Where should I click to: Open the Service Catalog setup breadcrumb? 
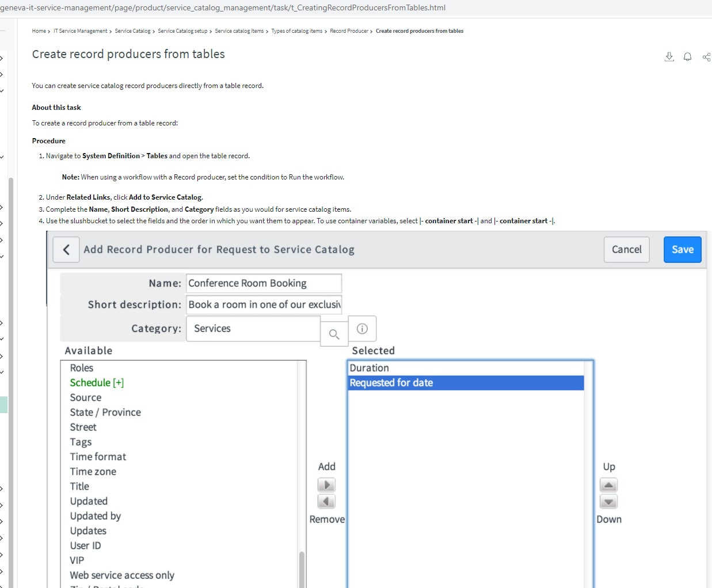tap(181, 30)
